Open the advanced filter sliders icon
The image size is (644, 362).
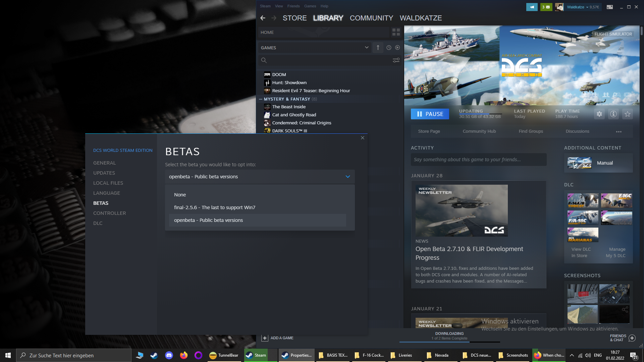pyautogui.click(x=396, y=60)
